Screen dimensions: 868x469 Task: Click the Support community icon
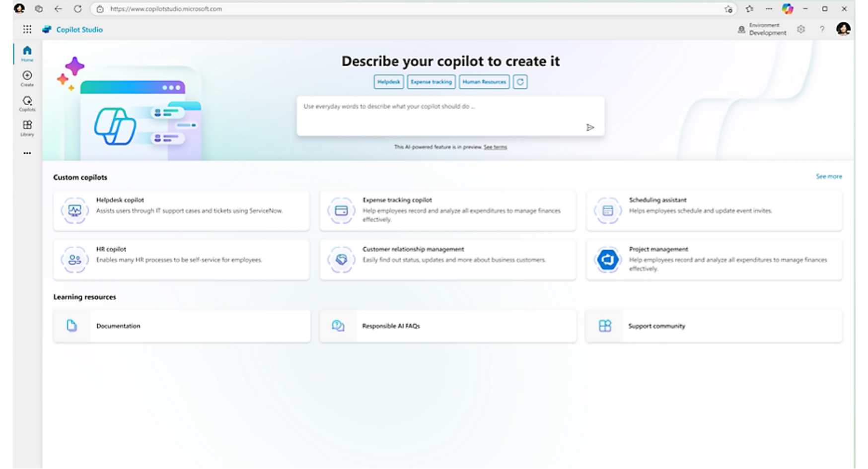click(x=605, y=326)
